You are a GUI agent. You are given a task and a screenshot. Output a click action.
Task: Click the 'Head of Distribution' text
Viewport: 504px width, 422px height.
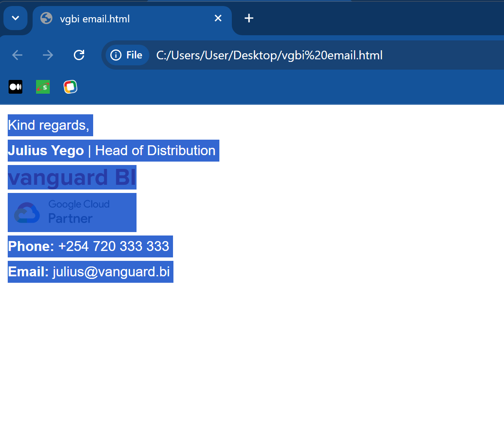click(155, 150)
